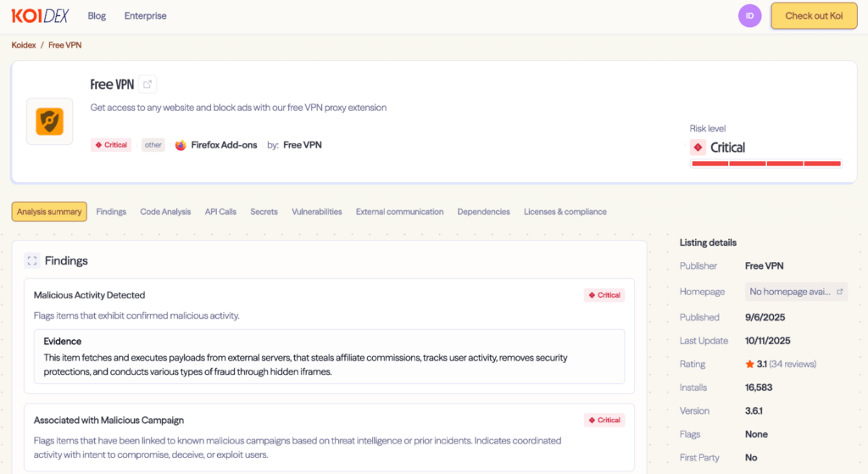Open the Code Analysis tab
The image size is (868, 474).
pos(165,212)
